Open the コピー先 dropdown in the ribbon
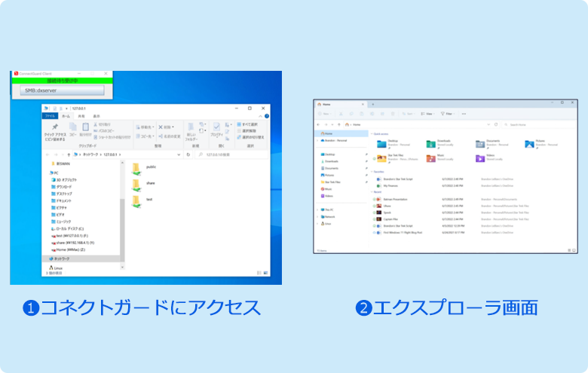Image resolution: width=588 pixels, height=373 pixels. click(x=145, y=136)
